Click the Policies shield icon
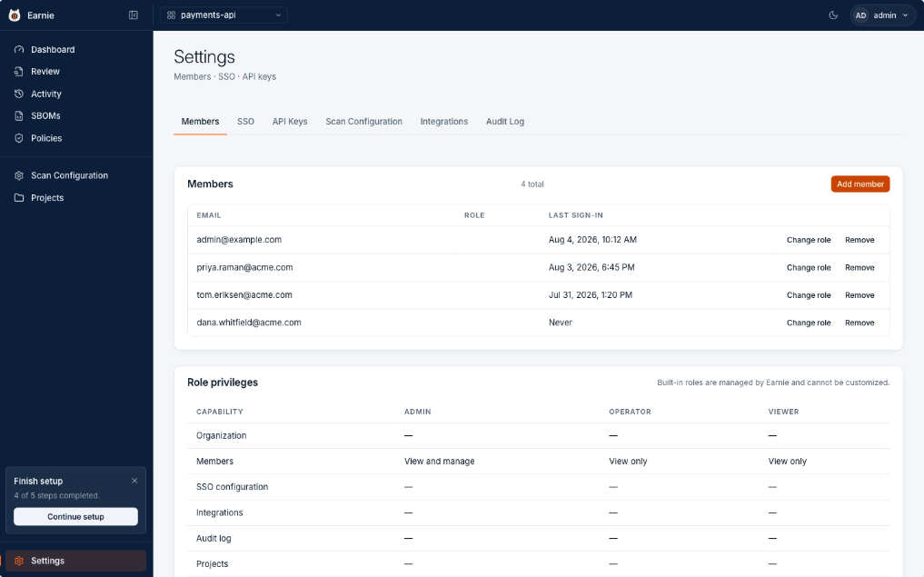 pos(19,138)
